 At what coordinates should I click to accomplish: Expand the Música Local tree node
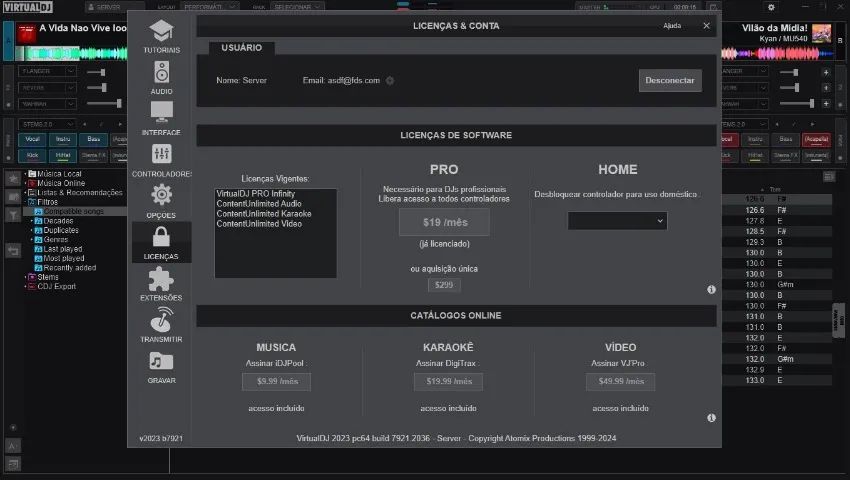25,174
